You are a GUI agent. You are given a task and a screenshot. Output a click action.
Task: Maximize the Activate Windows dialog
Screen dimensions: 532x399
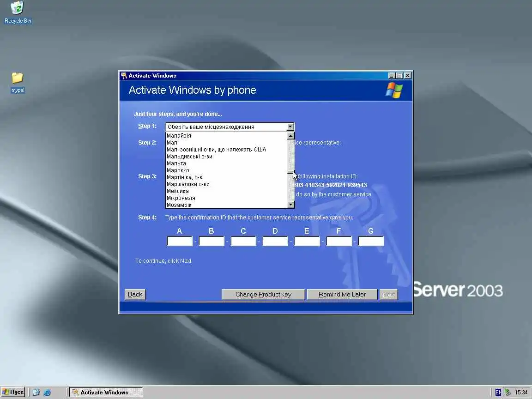pos(399,76)
